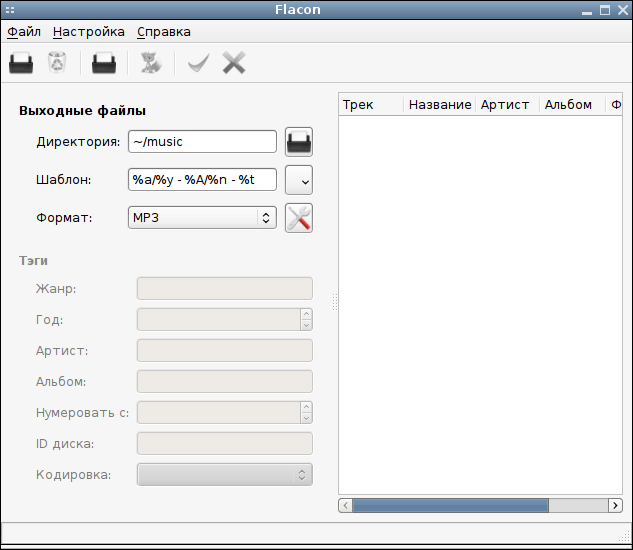Focus the Год spin box field
This screenshot has width=633, height=550.
pos(218,319)
